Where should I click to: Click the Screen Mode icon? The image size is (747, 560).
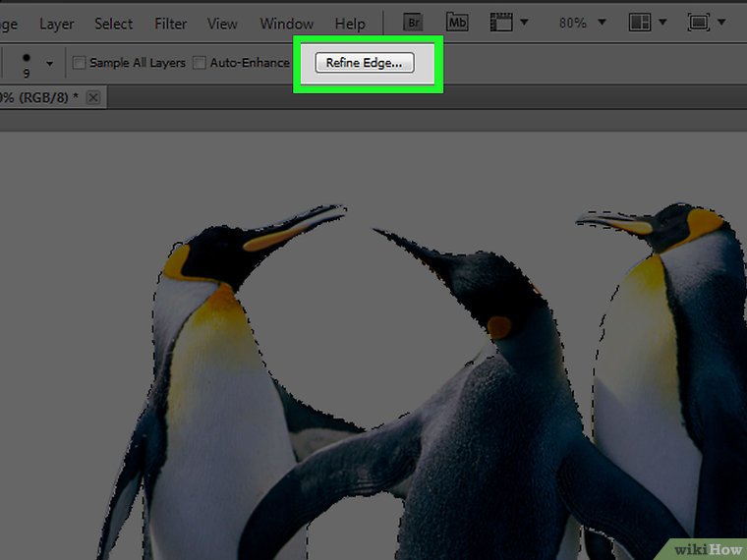(x=699, y=22)
